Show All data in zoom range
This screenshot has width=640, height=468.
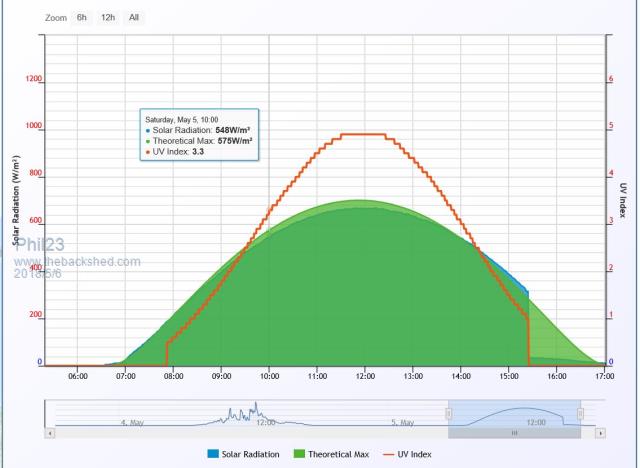133,18
